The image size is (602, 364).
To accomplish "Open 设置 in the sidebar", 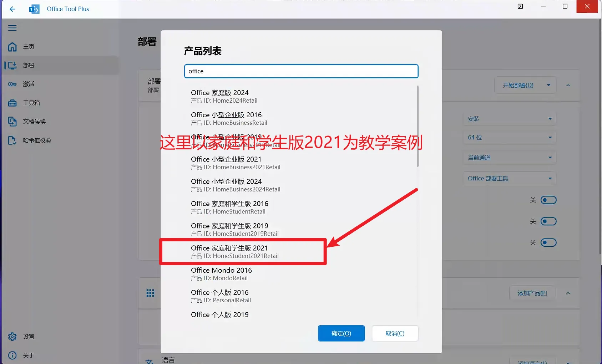I will (x=61, y=337).
